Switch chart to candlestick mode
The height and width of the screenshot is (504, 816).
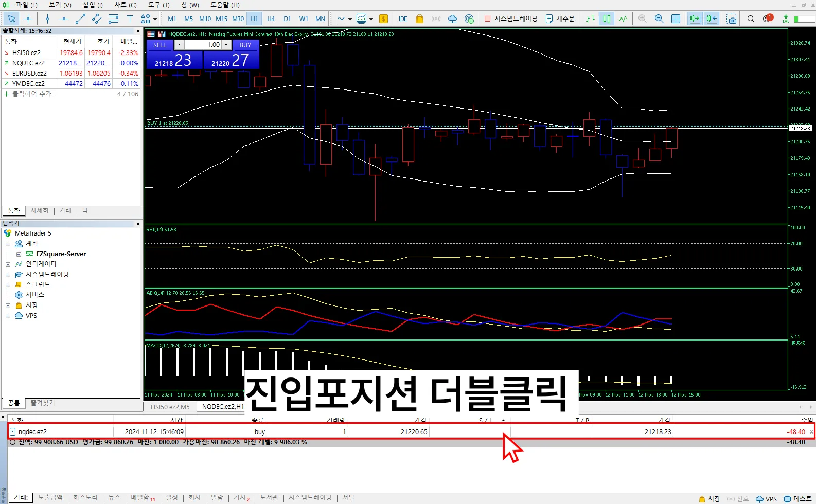pyautogui.click(x=607, y=19)
